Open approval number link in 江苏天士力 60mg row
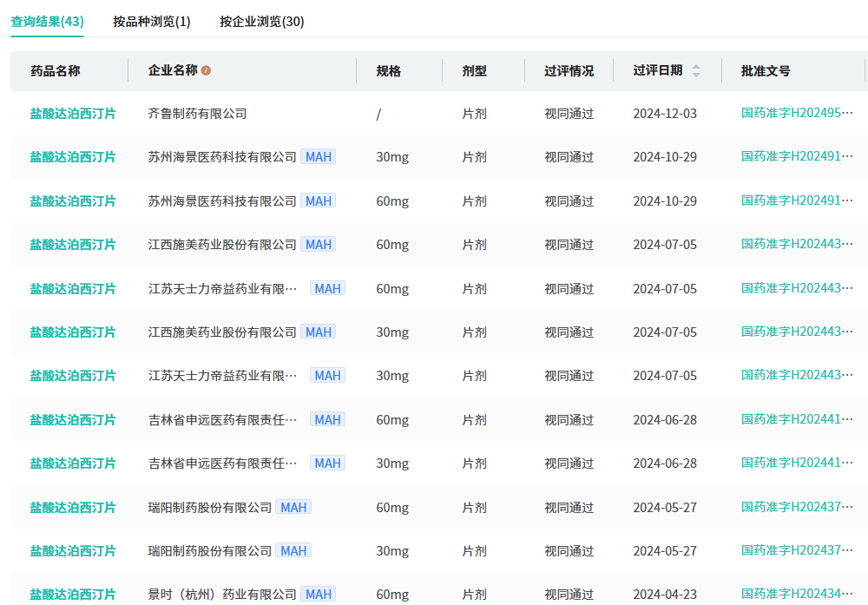This screenshot has width=868, height=605. pyautogui.click(x=797, y=288)
